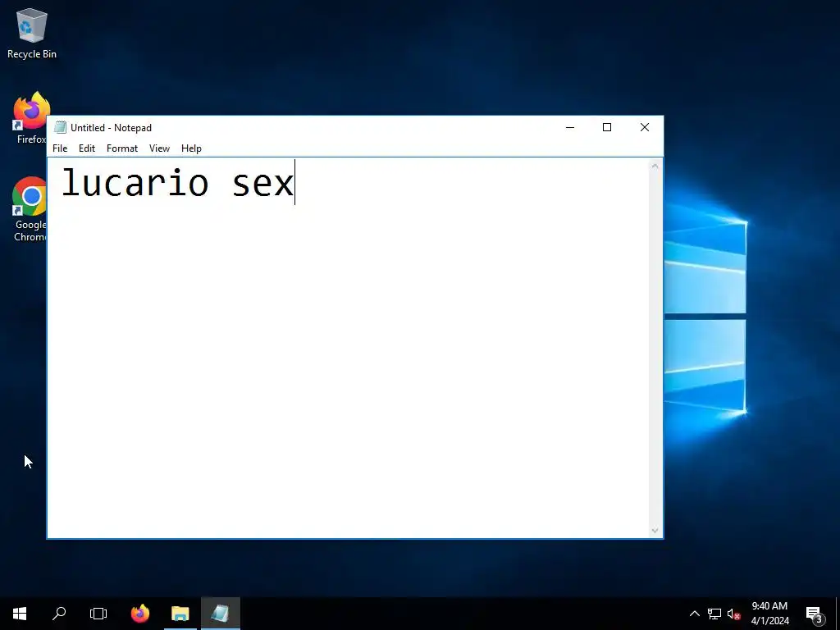The image size is (840, 630).
Task: Show hidden system tray icons
Action: [x=694, y=614]
